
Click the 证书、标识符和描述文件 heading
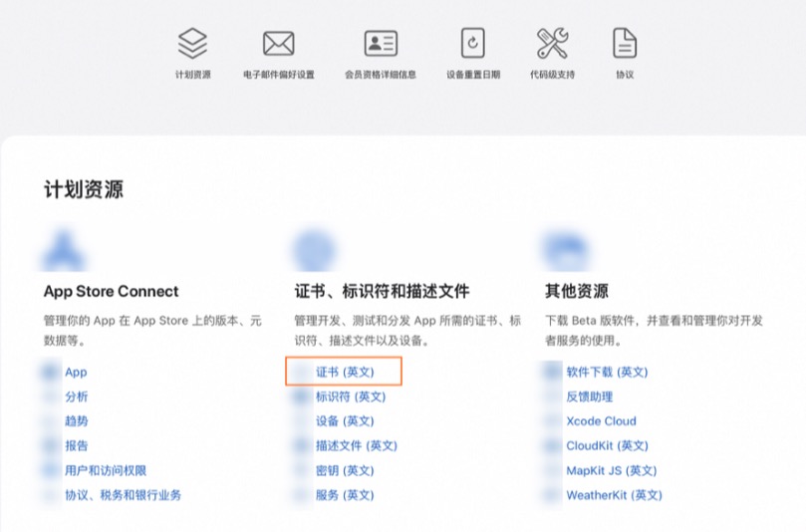click(x=382, y=292)
